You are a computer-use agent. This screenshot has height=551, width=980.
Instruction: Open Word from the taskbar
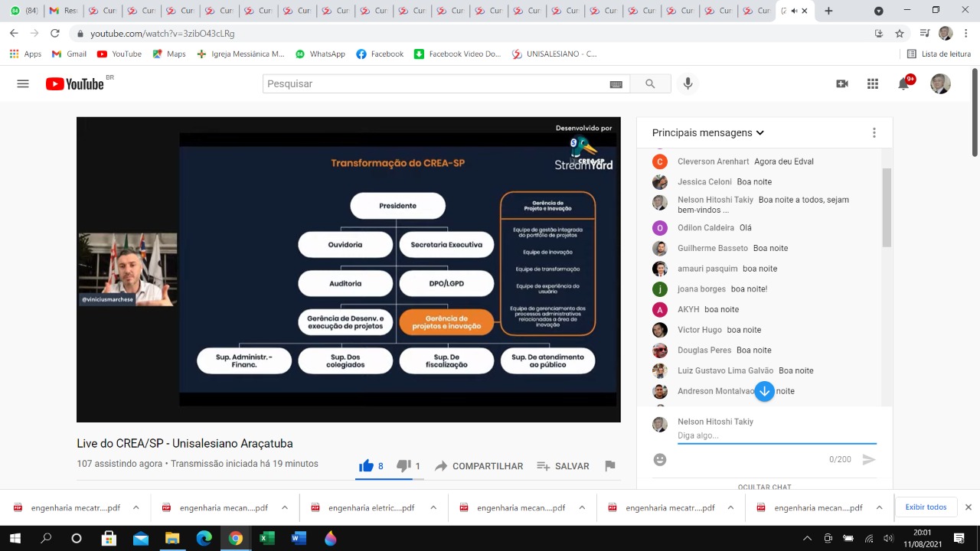pos(299,539)
